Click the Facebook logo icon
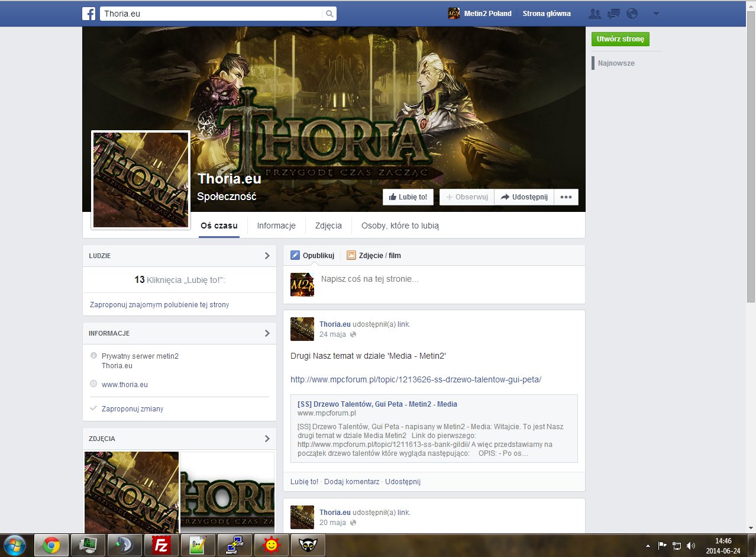This screenshot has width=756, height=557. coord(89,14)
